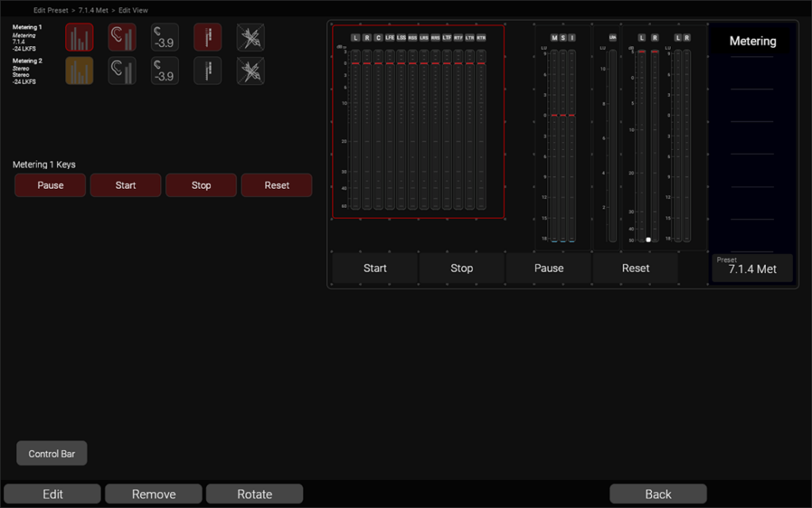Click the Metering tab in preview

(752, 41)
